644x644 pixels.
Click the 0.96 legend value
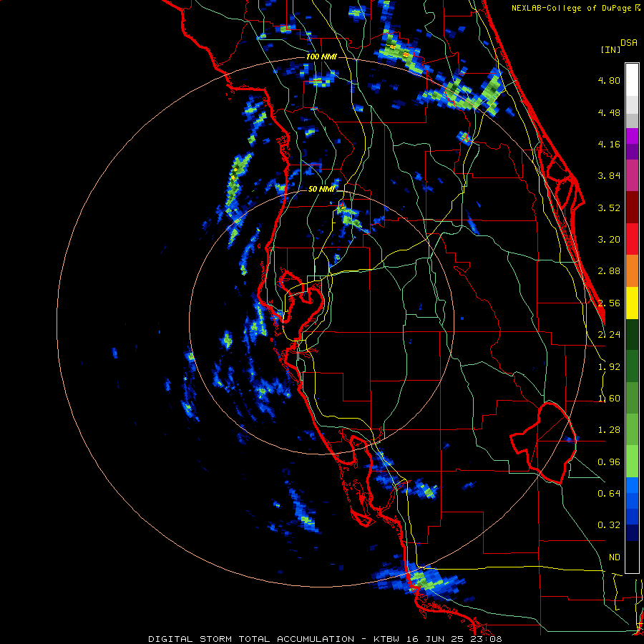pyautogui.click(x=609, y=462)
